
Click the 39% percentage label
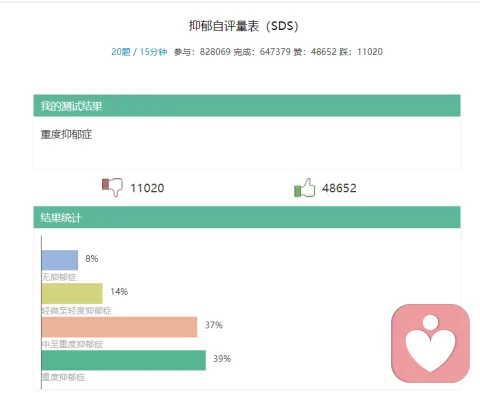(222, 359)
